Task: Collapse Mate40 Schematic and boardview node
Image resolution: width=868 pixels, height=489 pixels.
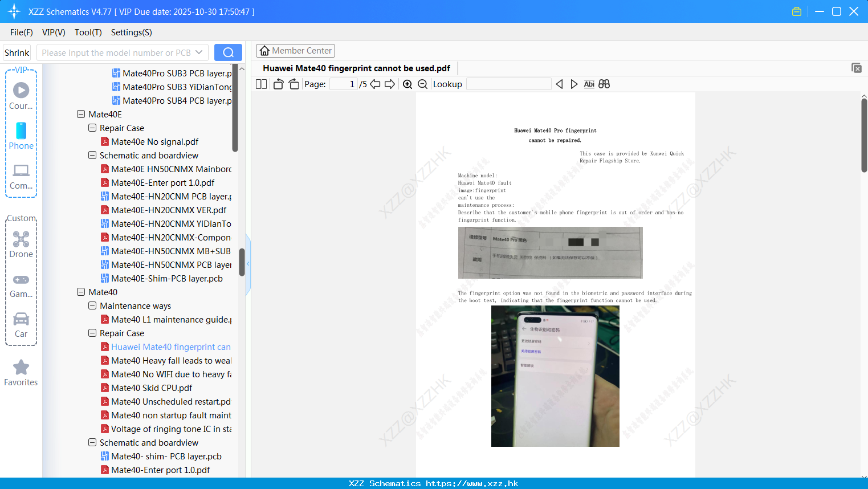Action: pyautogui.click(x=92, y=442)
